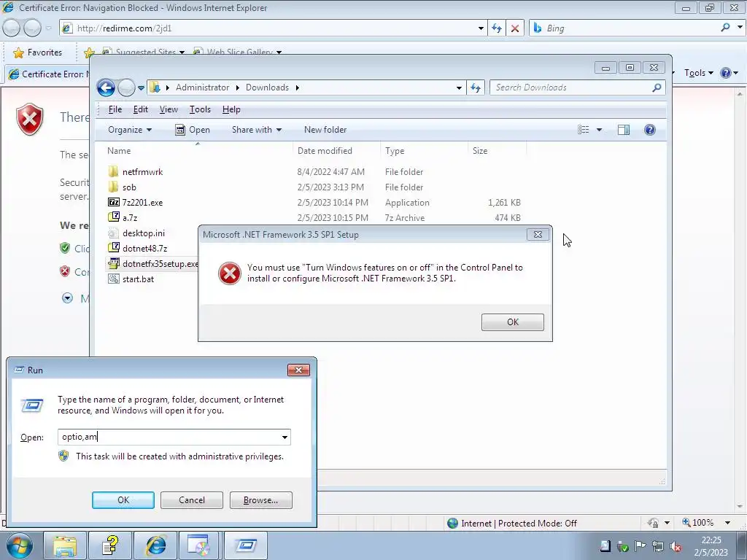747x560 pixels.
Task: Open the Explorer address bar history dropdown
Action: (459, 87)
